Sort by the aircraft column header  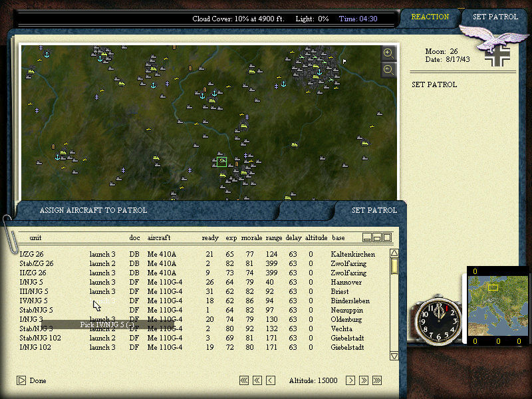159,238
